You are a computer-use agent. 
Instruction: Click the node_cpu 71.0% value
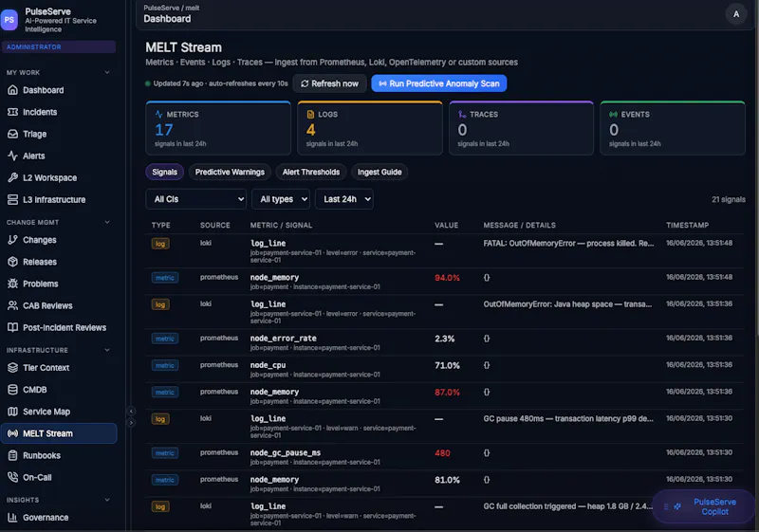[447, 365]
